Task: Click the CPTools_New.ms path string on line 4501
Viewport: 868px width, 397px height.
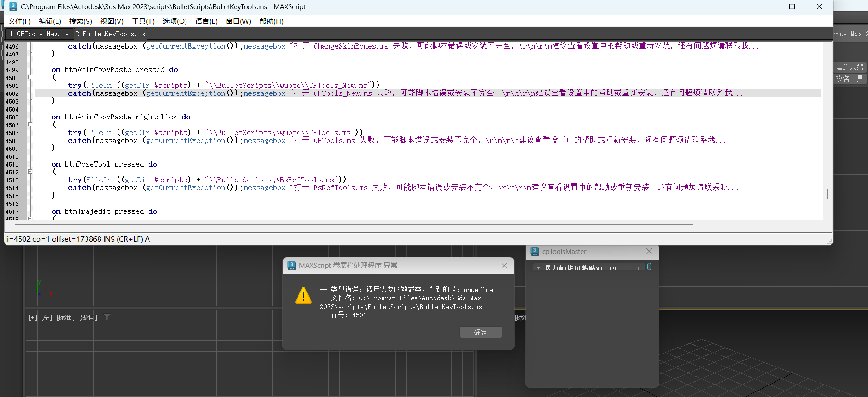Action: [288, 86]
